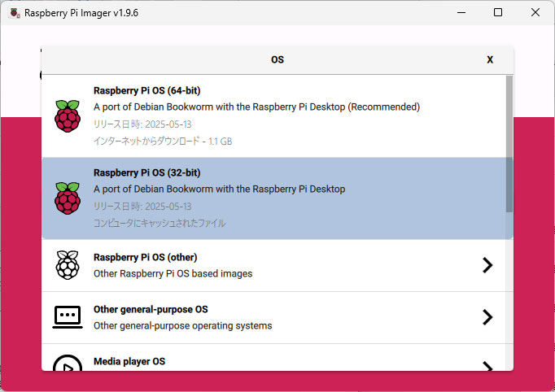The width and height of the screenshot is (555, 392).
Task: Click the outline raspberry icon for OS (other)
Action: click(x=68, y=265)
